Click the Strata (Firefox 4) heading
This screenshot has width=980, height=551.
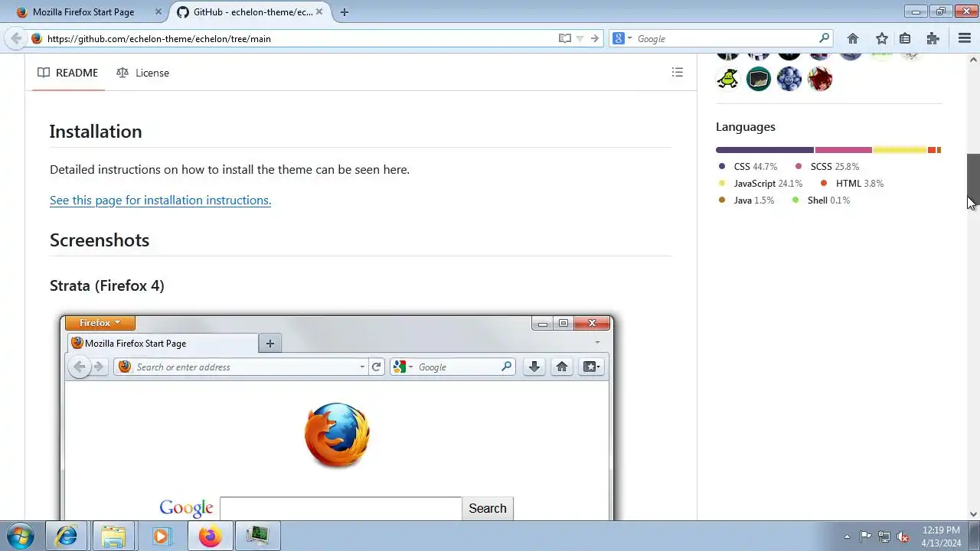click(x=107, y=285)
